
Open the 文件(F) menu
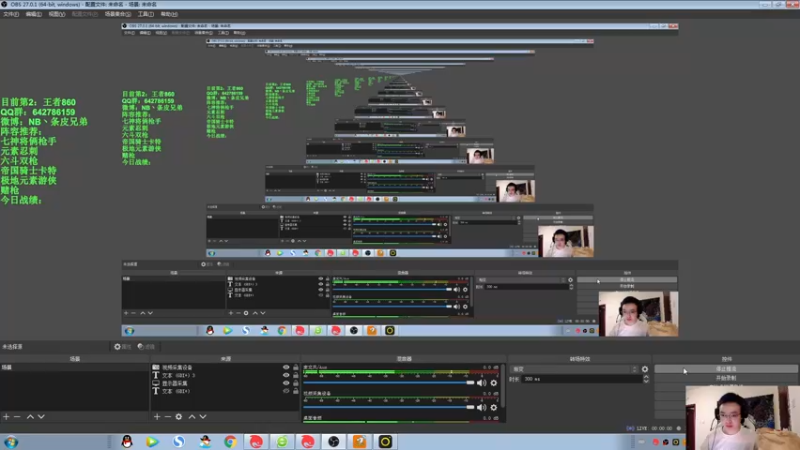pos(11,14)
